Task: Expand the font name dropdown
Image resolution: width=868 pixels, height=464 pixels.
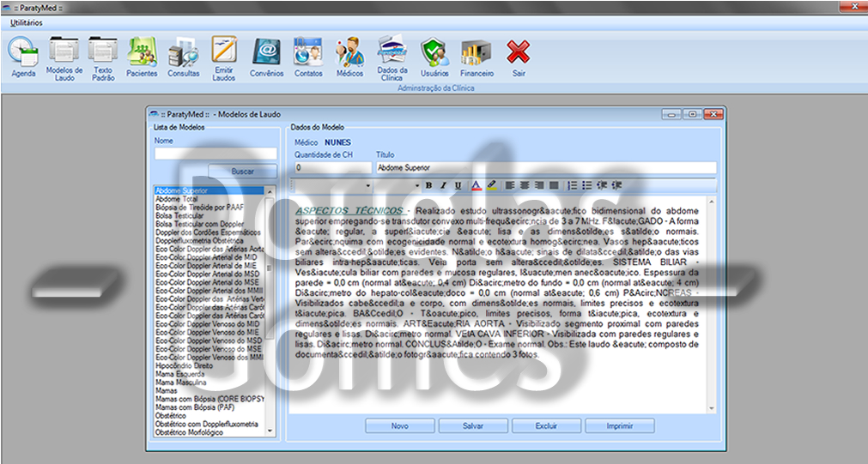Action: click(367, 185)
